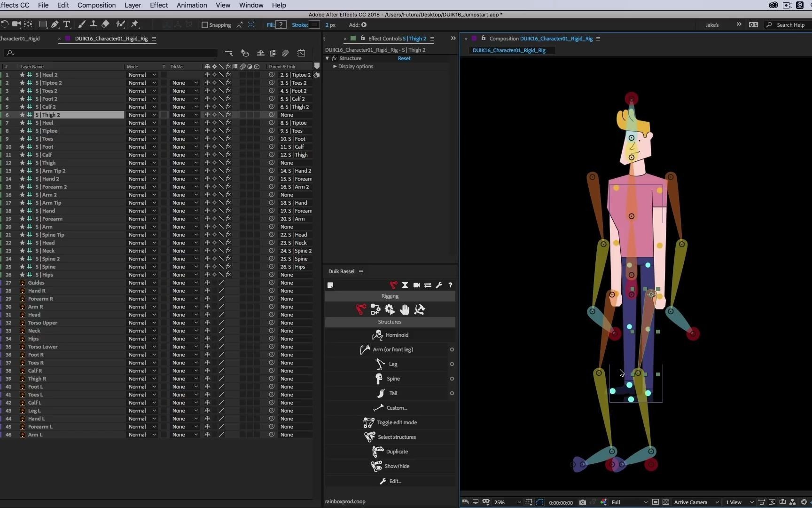This screenshot has height=508, width=812.
Task: Toggle Arm structure options circle
Action: coord(452,349)
